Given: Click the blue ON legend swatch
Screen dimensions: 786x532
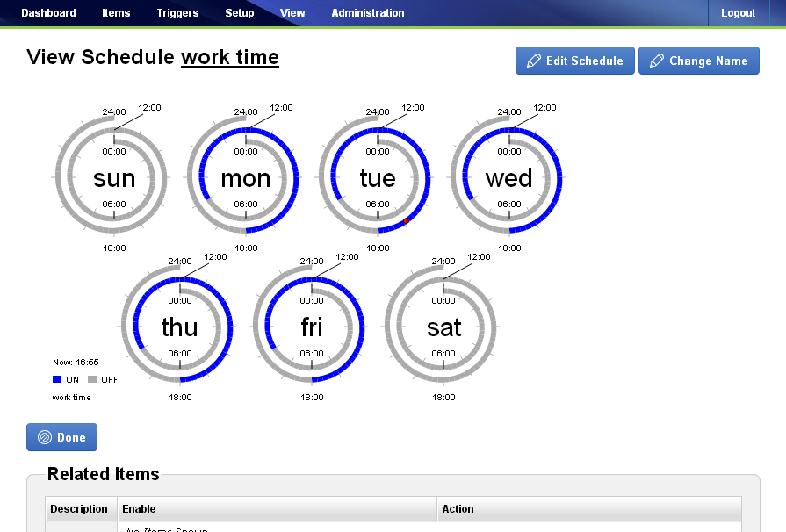Looking at the screenshot, I should (57, 379).
